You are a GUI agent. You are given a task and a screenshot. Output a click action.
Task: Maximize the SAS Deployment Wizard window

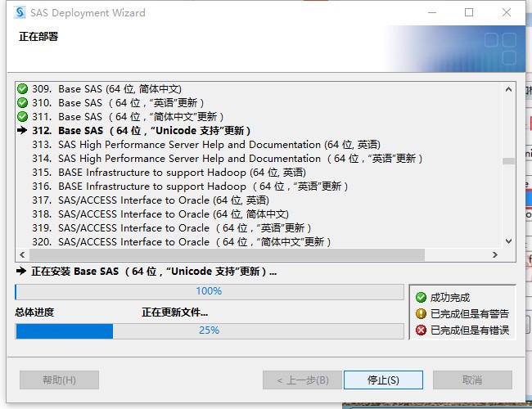469,12
